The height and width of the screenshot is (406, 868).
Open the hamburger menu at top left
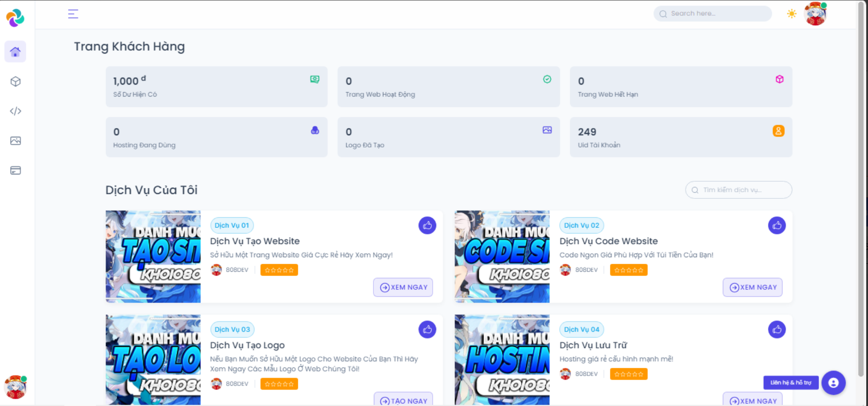(x=73, y=14)
